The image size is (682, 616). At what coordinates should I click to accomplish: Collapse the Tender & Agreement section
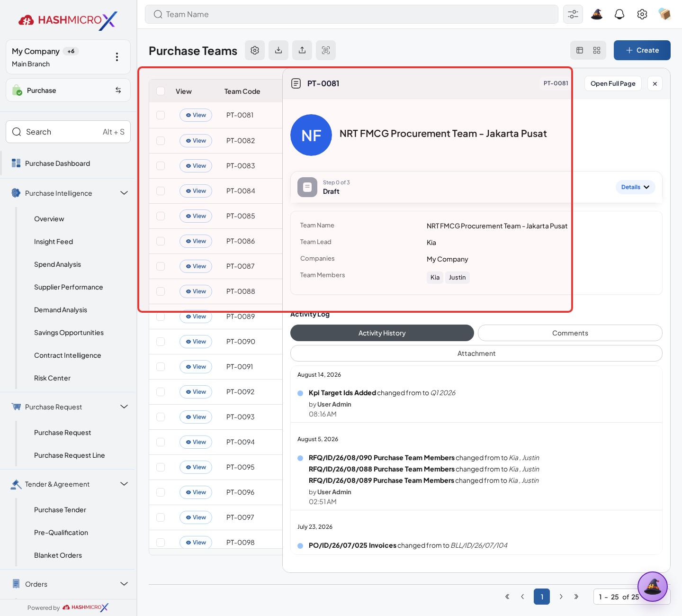(124, 484)
